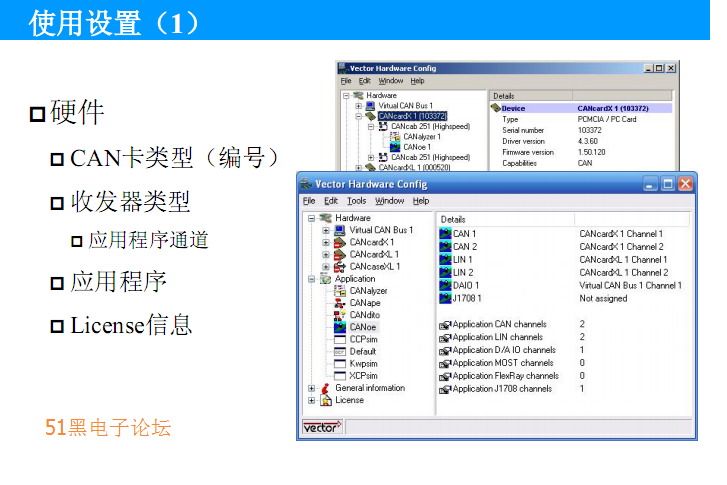
Task: Select CANcardX 1 (103372) in back window tree
Action: (x=413, y=116)
